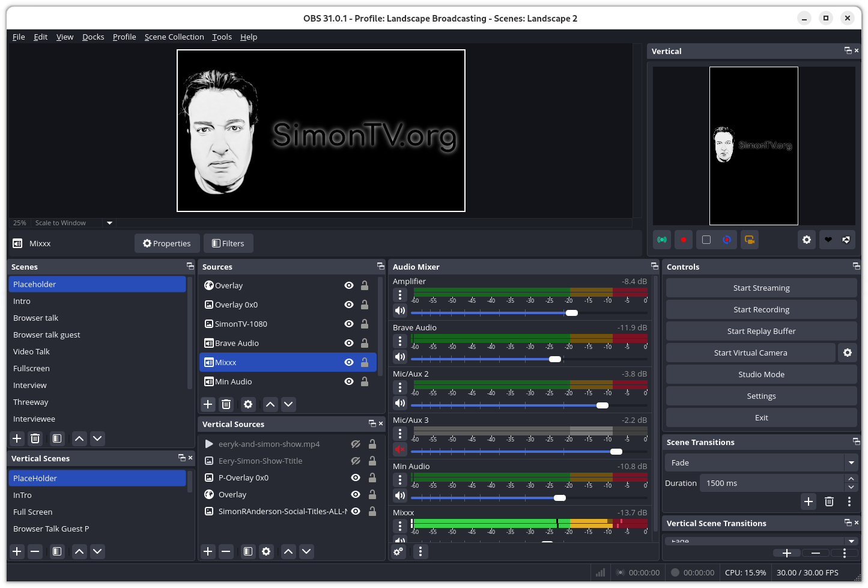Click Start Recording button
The width and height of the screenshot is (868, 588).
click(761, 309)
